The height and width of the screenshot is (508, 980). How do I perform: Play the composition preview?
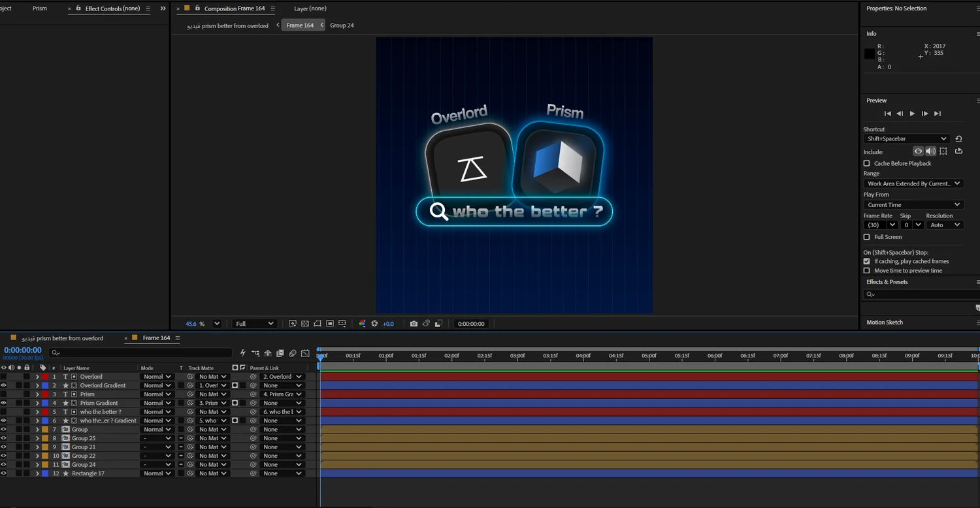(x=913, y=114)
